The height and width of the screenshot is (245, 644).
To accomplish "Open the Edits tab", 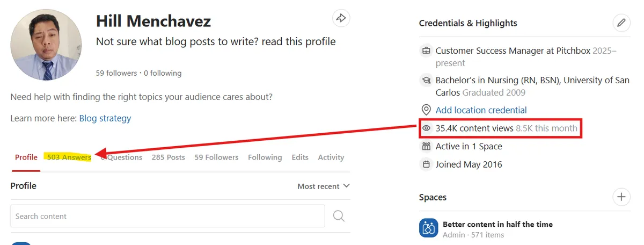I will point(300,157).
